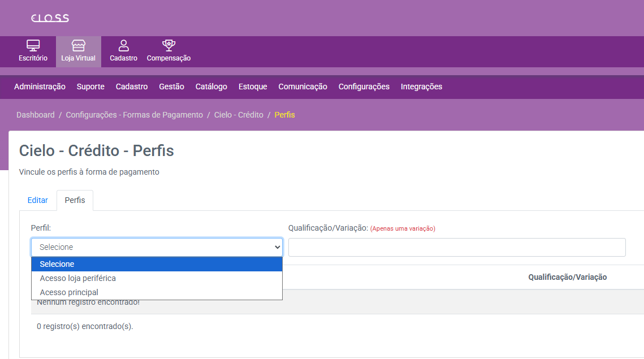Open the Compensação trophy icon
The width and height of the screenshot is (644, 359).
point(168,46)
